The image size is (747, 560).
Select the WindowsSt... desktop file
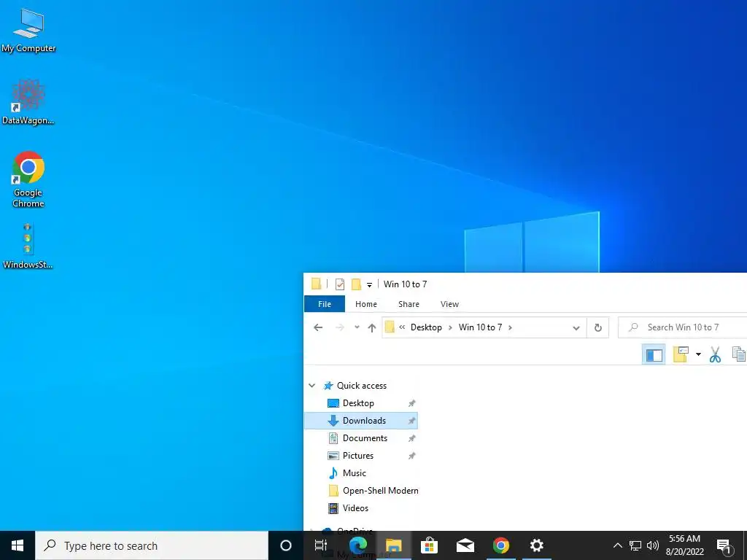click(x=28, y=246)
